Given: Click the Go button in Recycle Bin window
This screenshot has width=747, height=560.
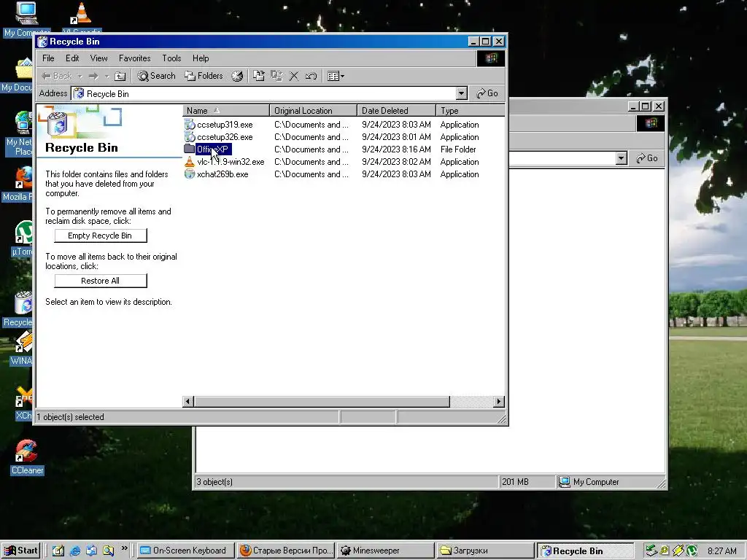Looking at the screenshot, I should (x=487, y=93).
